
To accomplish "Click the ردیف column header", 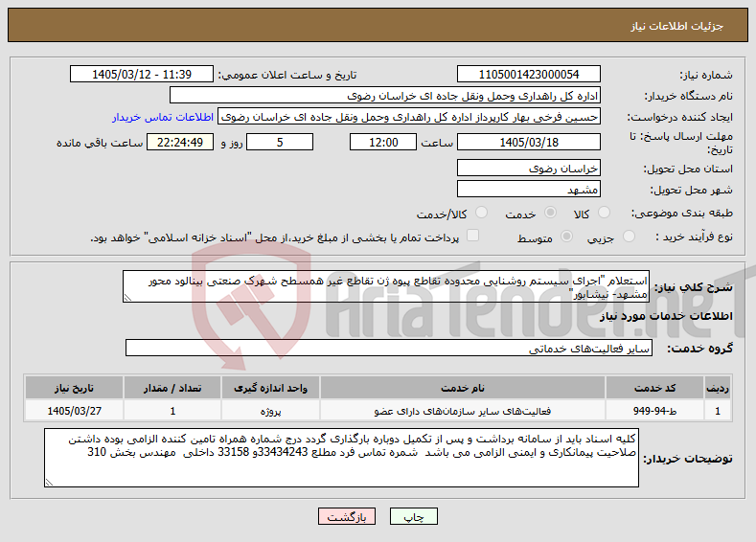I will click(718, 388).
